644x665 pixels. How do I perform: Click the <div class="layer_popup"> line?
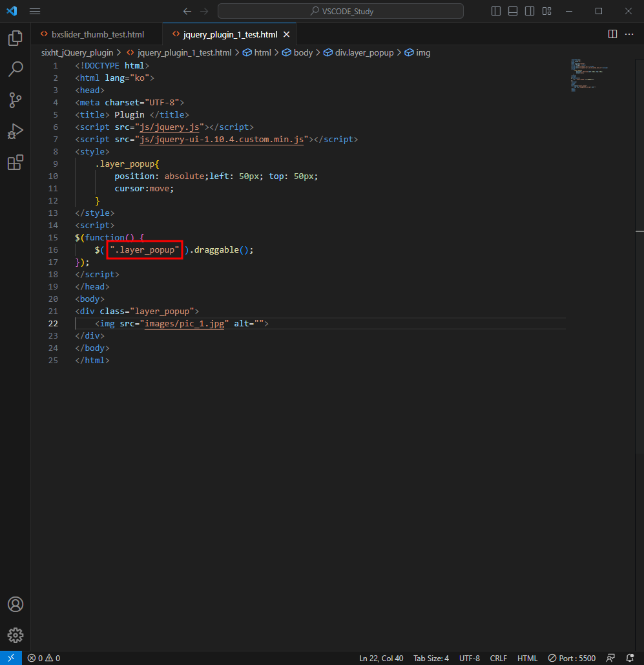pos(137,311)
